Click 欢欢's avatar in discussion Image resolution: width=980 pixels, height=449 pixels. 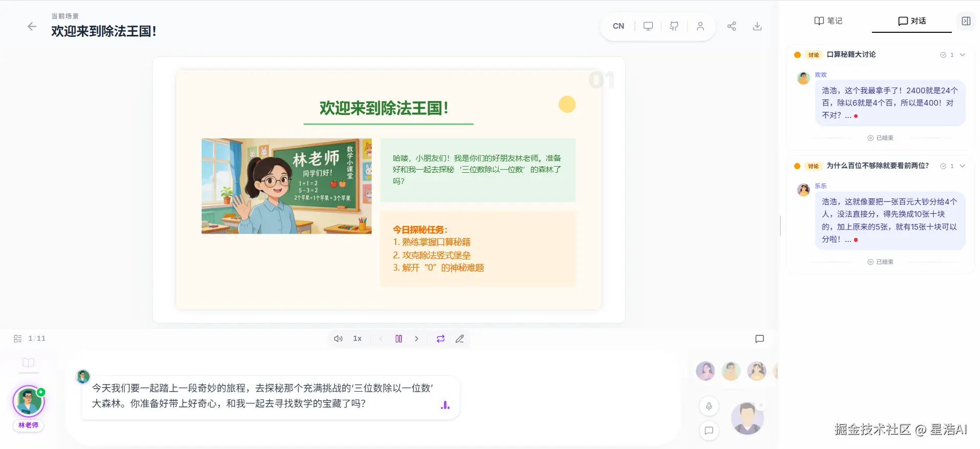click(x=803, y=78)
